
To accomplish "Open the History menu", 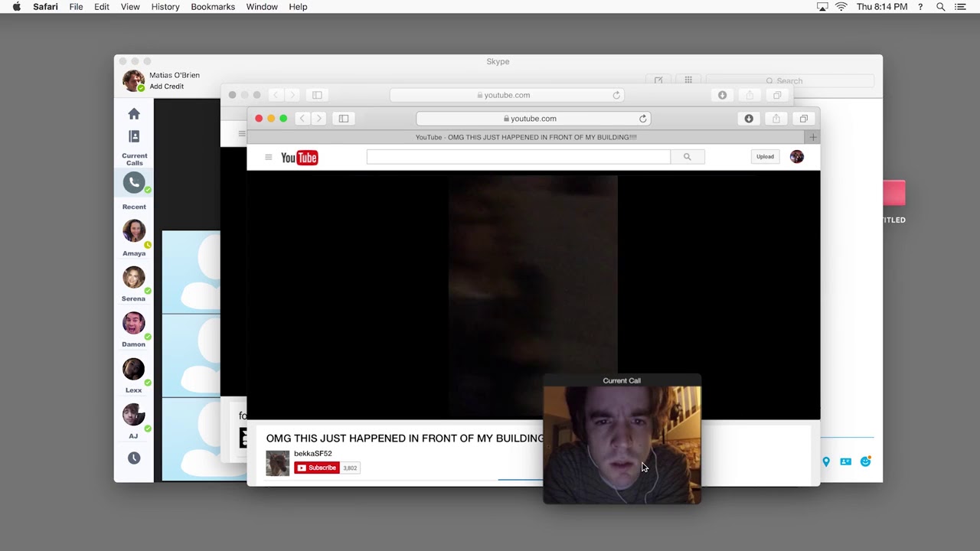I will coord(165,7).
